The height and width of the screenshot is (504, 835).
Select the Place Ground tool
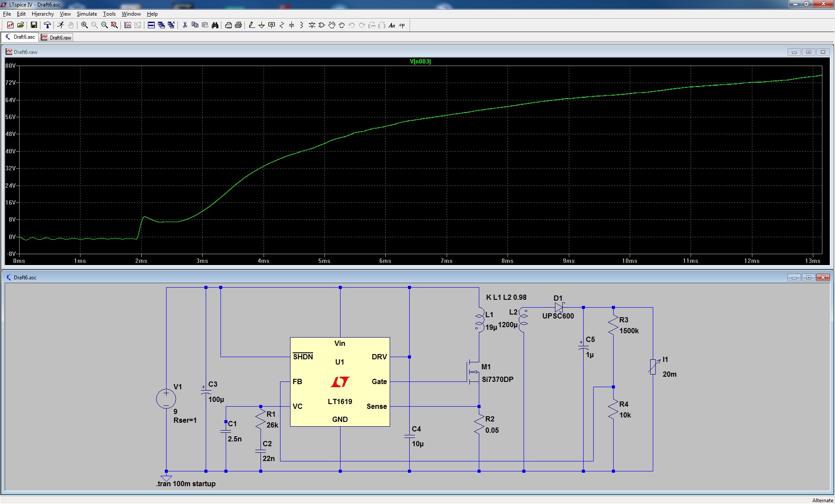click(262, 25)
